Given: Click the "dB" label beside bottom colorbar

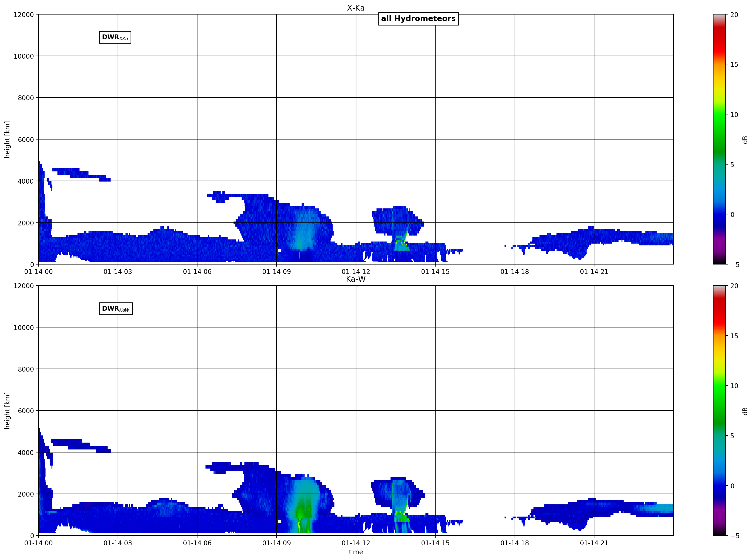Looking at the screenshot, I should pyautogui.click(x=745, y=411).
